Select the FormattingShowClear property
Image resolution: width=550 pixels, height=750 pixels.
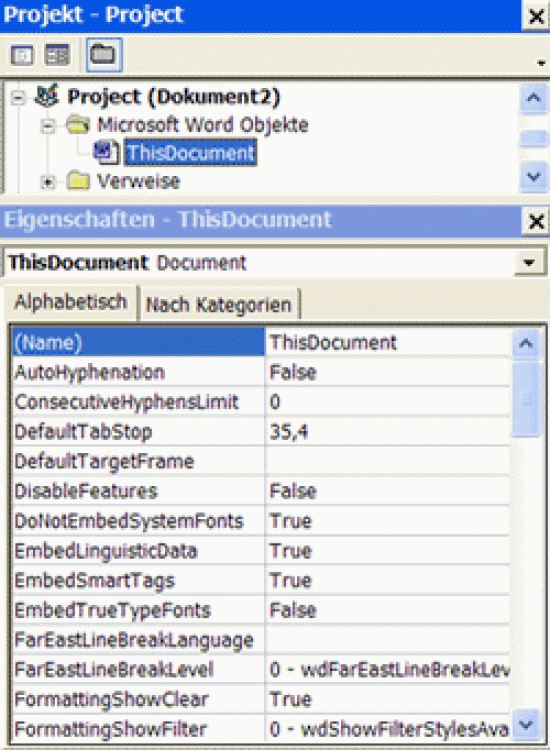(138, 699)
